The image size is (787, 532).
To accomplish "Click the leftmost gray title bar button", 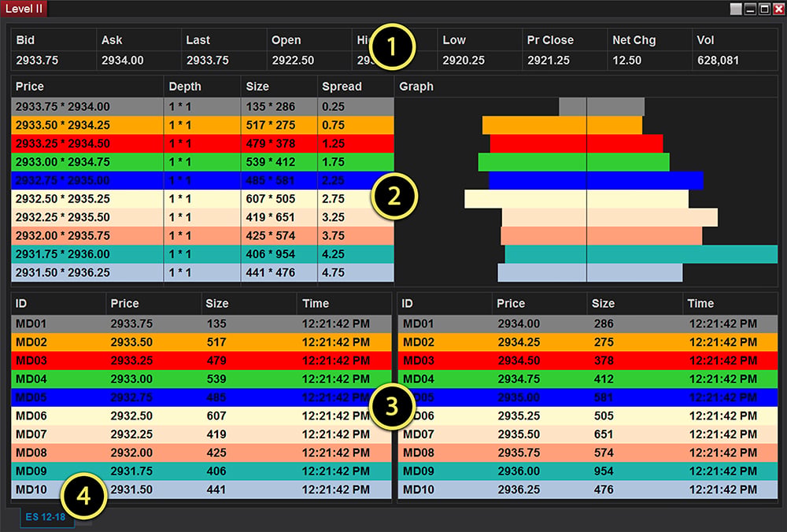I will click(x=736, y=9).
